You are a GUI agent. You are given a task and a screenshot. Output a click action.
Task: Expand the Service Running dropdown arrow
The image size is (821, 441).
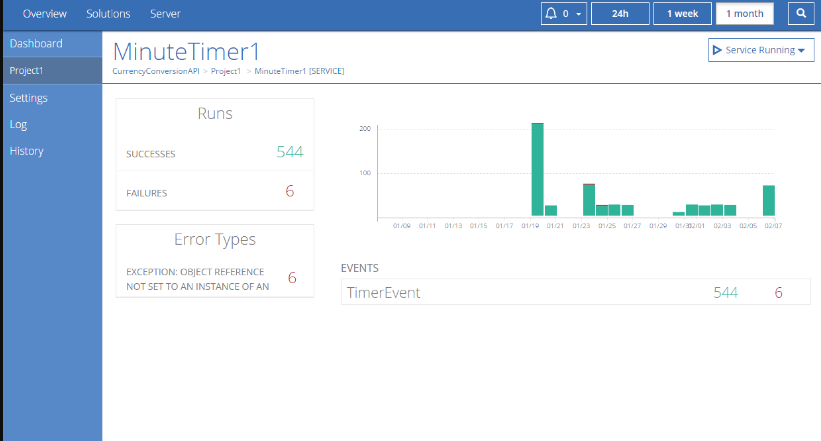pyautogui.click(x=801, y=51)
